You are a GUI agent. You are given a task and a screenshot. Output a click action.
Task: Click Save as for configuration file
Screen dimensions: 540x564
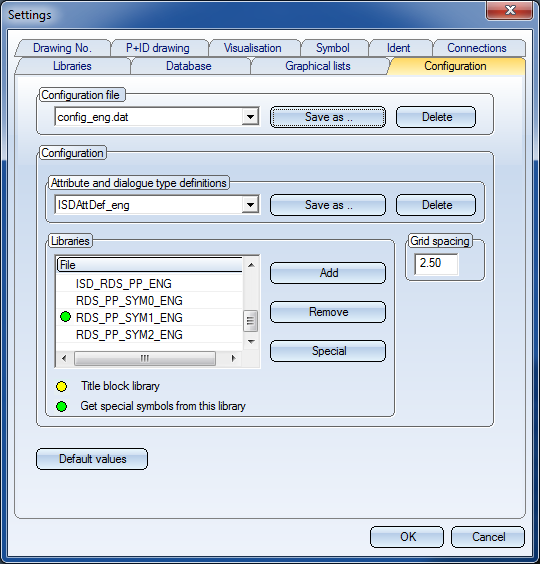coord(328,117)
